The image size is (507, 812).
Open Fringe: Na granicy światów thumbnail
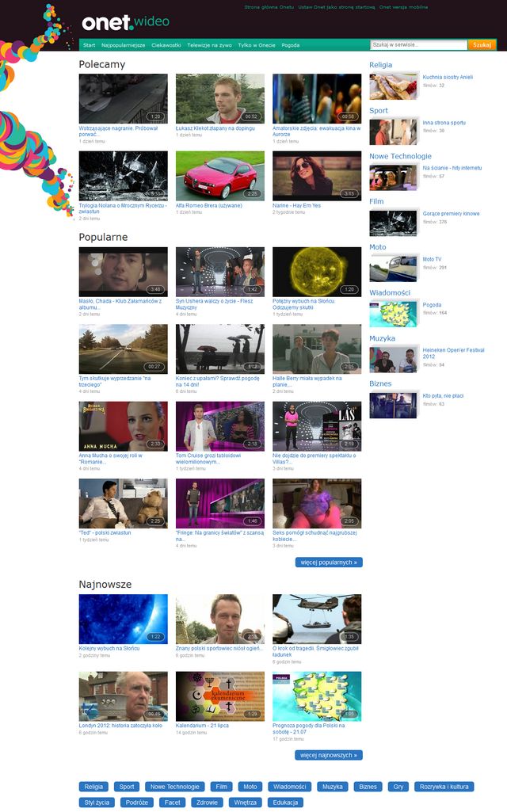point(220,503)
